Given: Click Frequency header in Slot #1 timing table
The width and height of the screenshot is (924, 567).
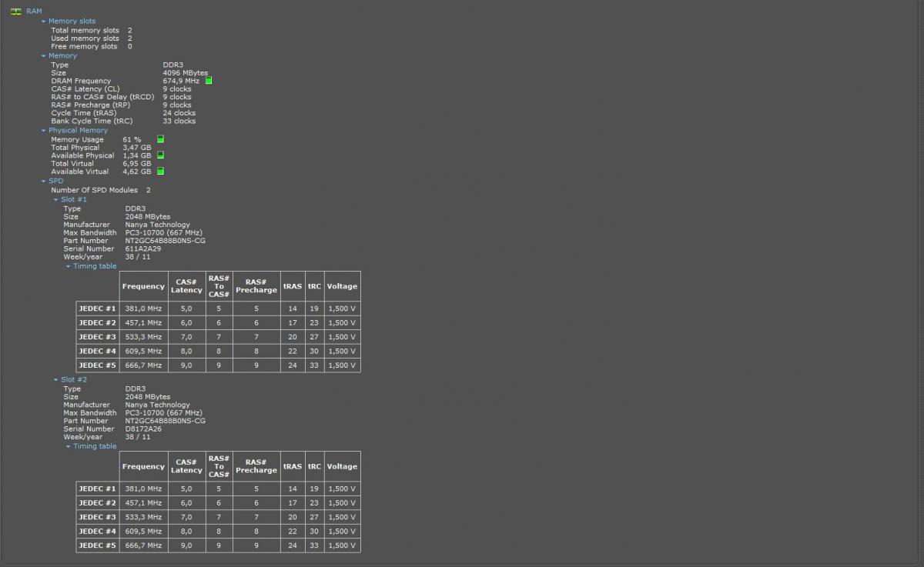Looking at the screenshot, I should point(143,286).
